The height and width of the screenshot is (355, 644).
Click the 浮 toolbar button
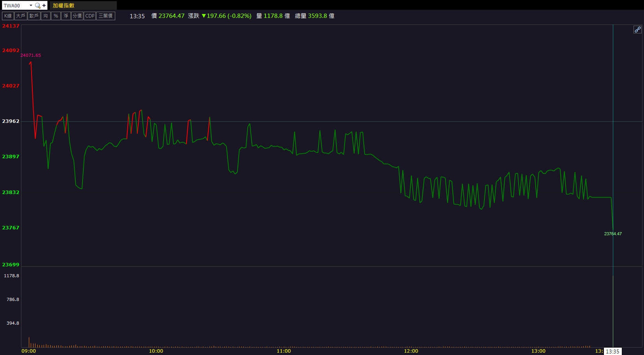[66, 16]
